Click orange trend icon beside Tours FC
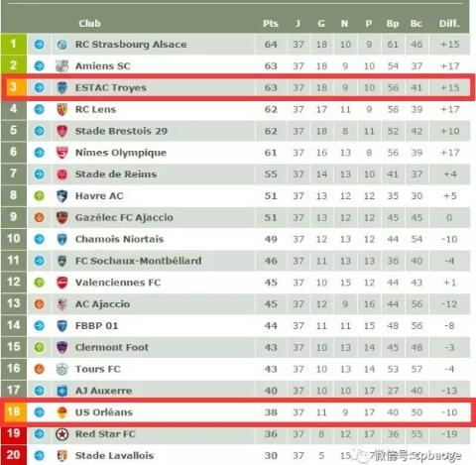476x465 pixels. click(40, 369)
